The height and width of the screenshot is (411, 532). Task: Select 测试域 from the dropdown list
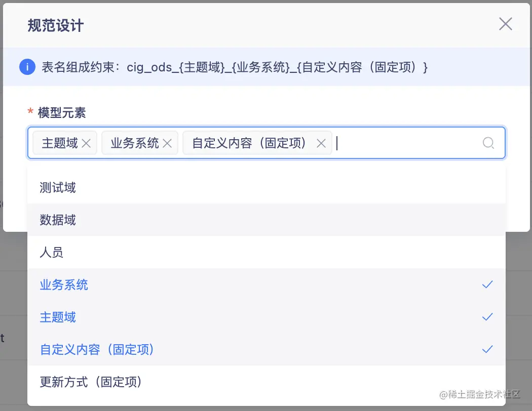click(57, 187)
